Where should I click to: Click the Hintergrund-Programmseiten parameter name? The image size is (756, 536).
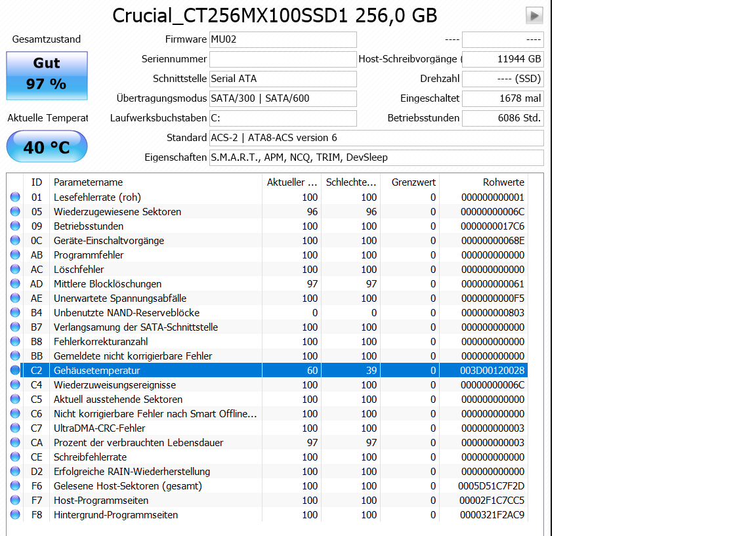point(115,515)
